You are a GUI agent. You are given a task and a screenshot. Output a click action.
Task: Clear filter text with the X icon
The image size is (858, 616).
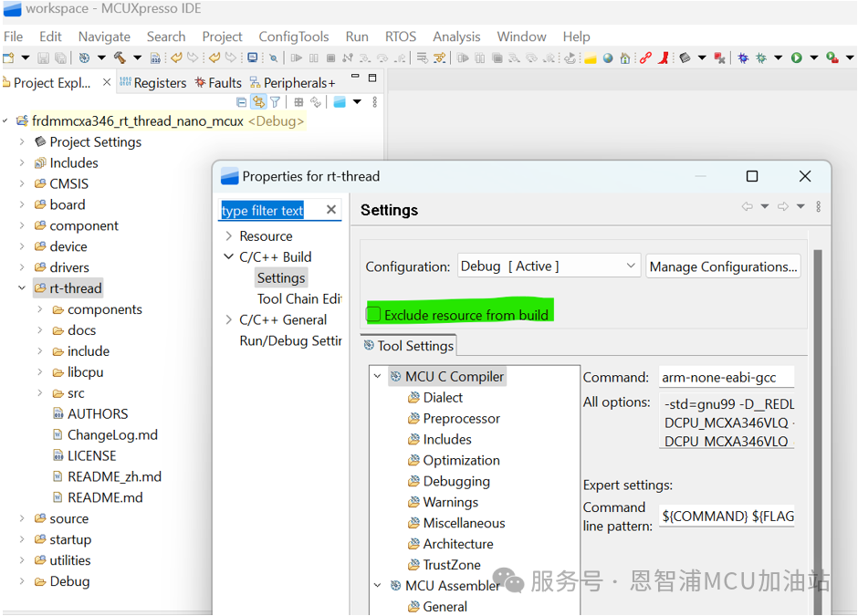331,210
